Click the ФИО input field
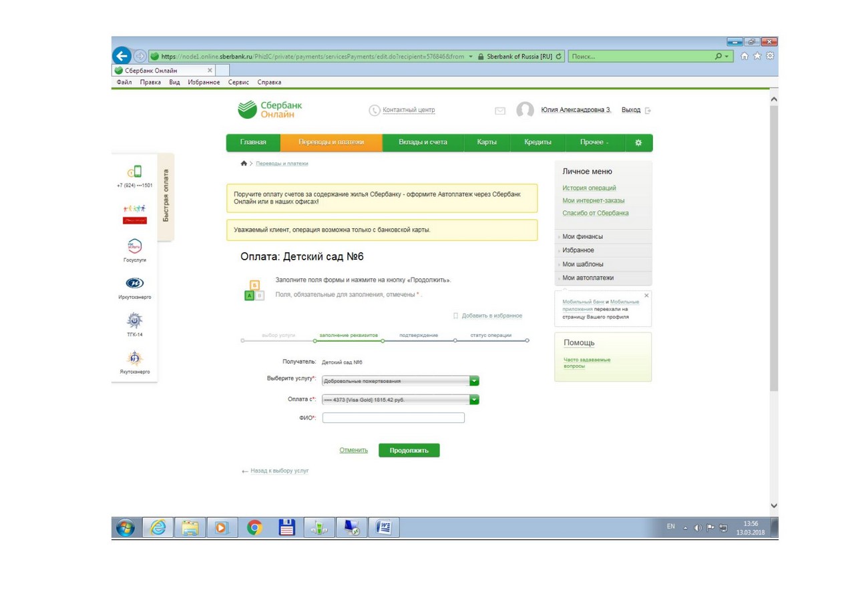This screenshot has width=868, height=614. click(393, 418)
